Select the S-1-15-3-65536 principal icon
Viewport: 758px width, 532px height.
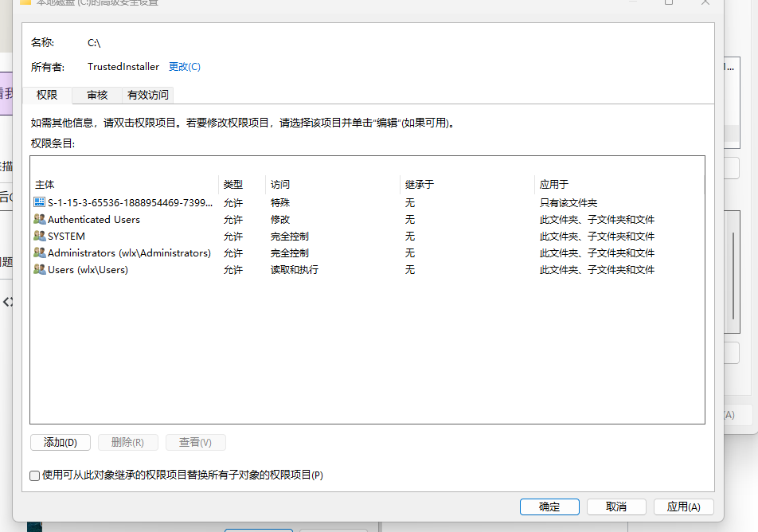pyautogui.click(x=39, y=202)
